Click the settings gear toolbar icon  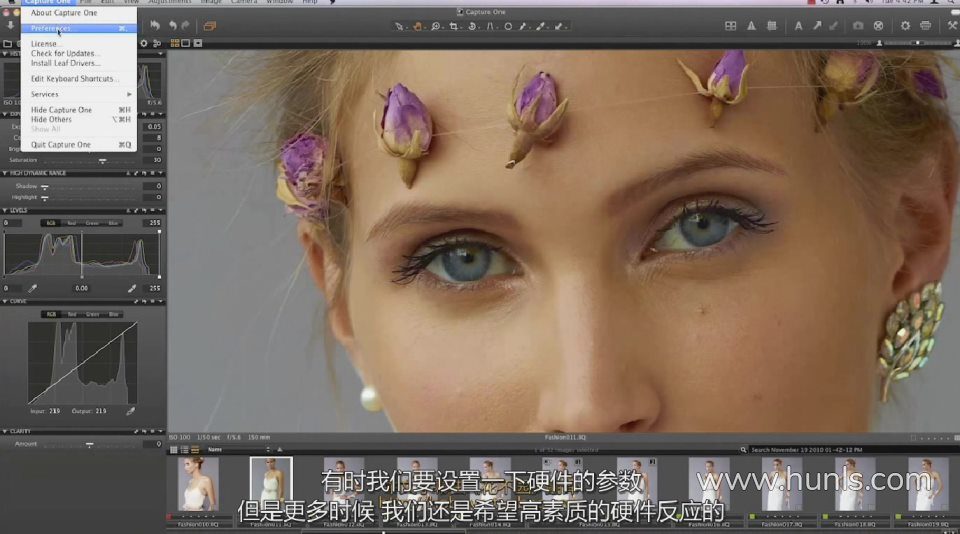click(905, 26)
